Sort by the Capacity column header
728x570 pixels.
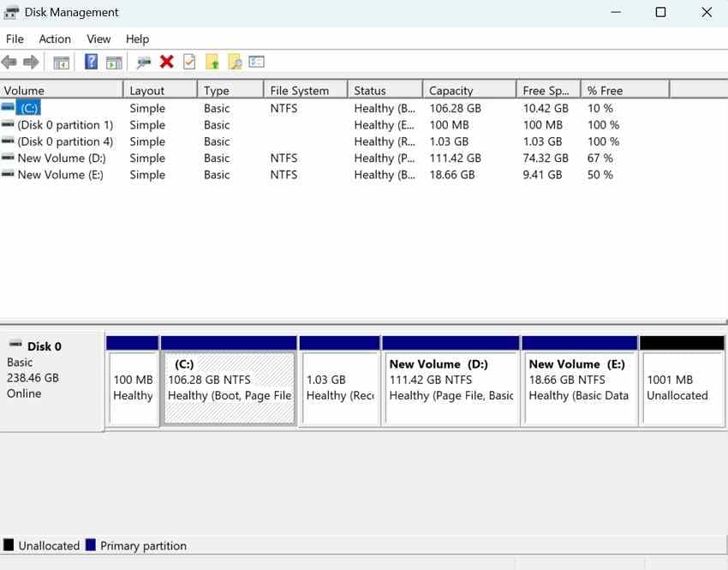point(469,90)
